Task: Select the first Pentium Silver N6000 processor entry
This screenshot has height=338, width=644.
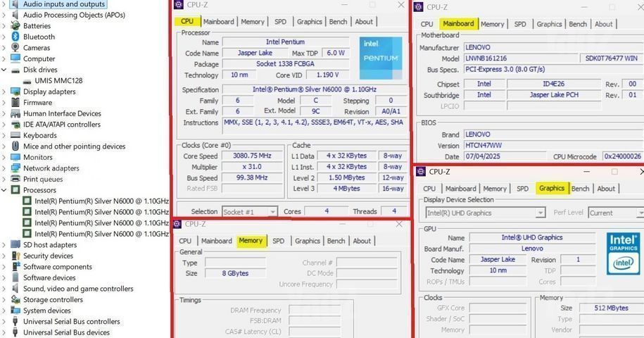Action: 101,201
